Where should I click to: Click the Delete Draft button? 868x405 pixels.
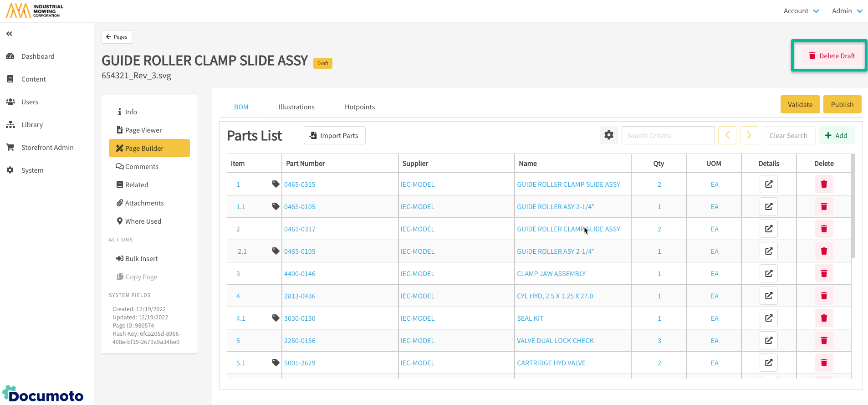tap(832, 56)
